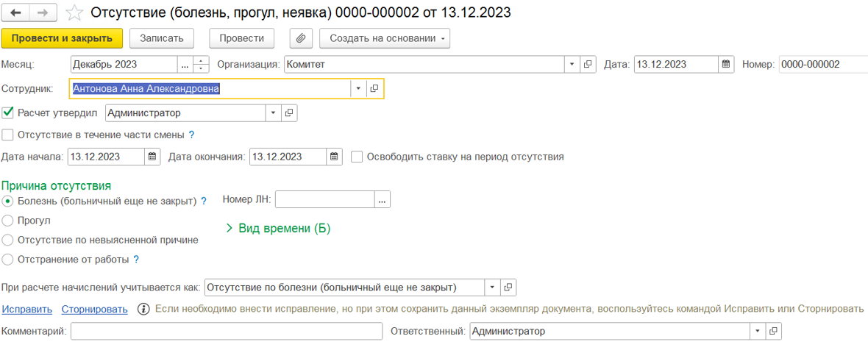The width and height of the screenshot is (868, 350).
Task: Click the Провести и закрыть button
Action: click(x=62, y=38)
